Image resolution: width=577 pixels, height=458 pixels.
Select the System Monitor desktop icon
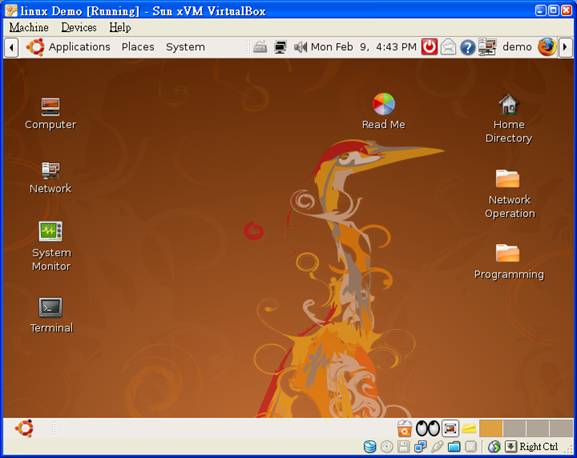[51, 246]
